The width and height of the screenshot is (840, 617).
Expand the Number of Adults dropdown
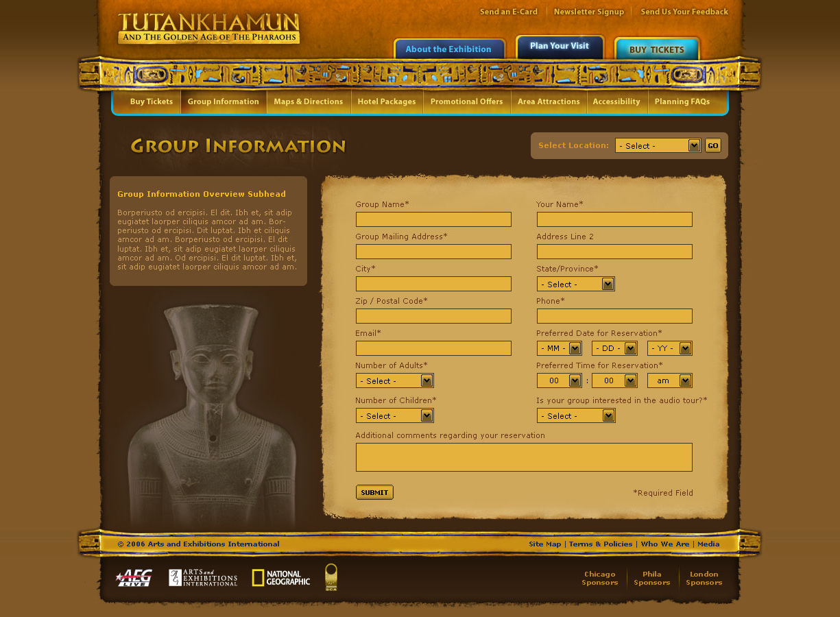click(395, 380)
